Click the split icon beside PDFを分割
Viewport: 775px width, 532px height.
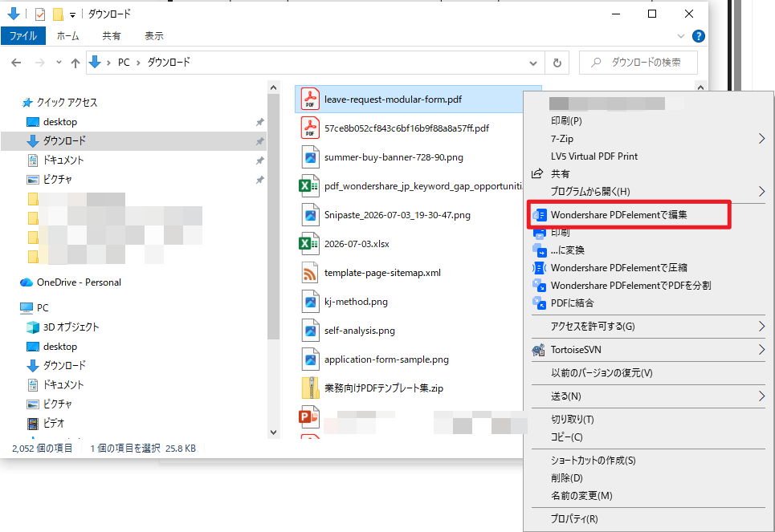pos(540,286)
